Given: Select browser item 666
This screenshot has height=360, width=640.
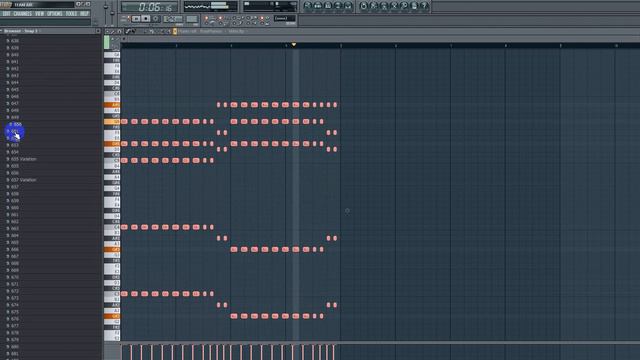Looking at the screenshot, I should point(12,249).
